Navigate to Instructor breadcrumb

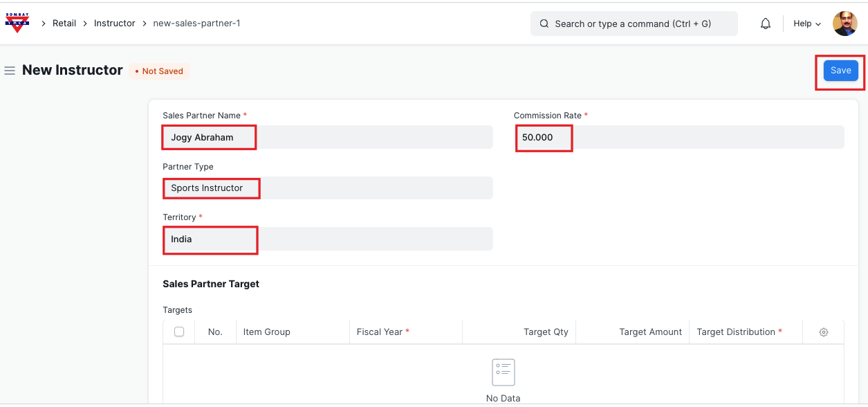115,24
